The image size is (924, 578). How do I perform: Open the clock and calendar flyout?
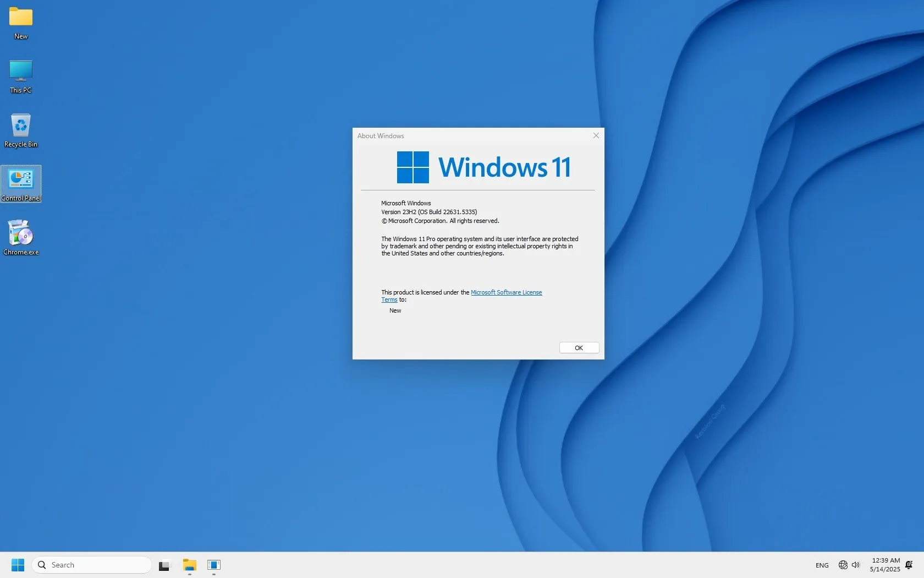[884, 565]
